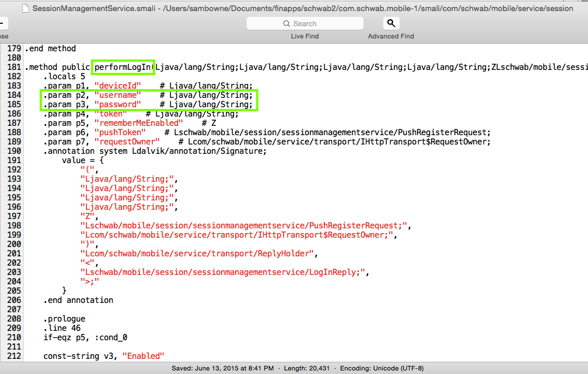
Task: Click the Live Find search field
Action: tap(305, 23)
